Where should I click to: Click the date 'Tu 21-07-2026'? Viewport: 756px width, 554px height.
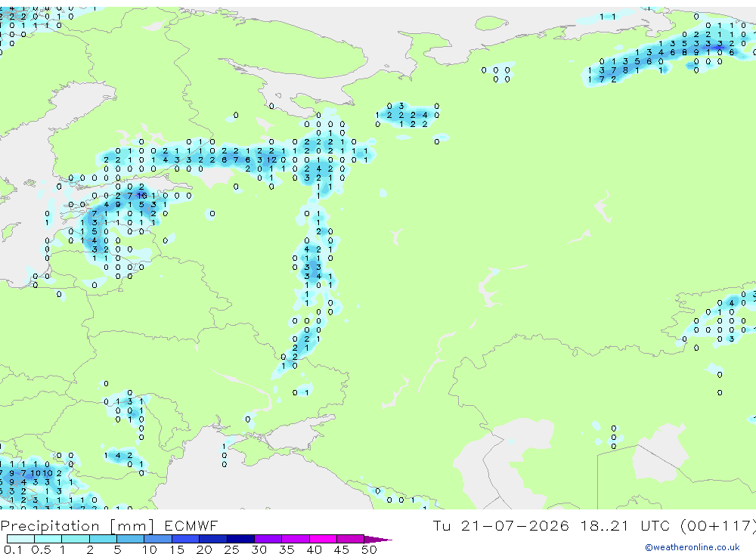point(500,525)
